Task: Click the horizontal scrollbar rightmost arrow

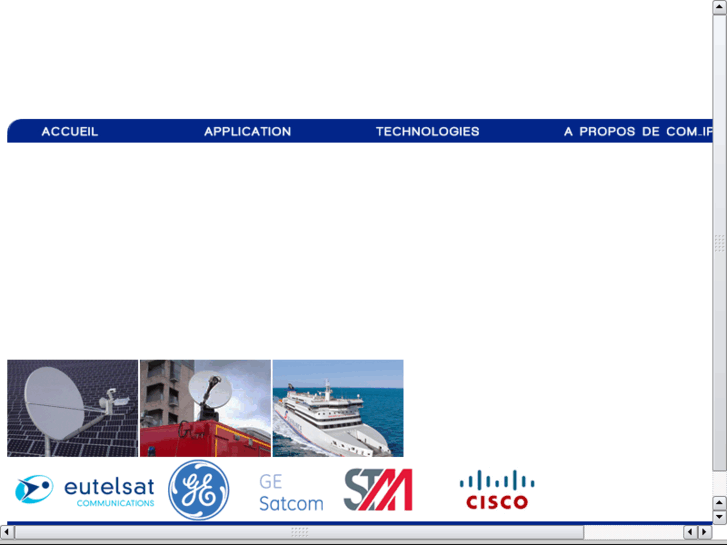Action: pyautogui.click(x=705, y=532)
